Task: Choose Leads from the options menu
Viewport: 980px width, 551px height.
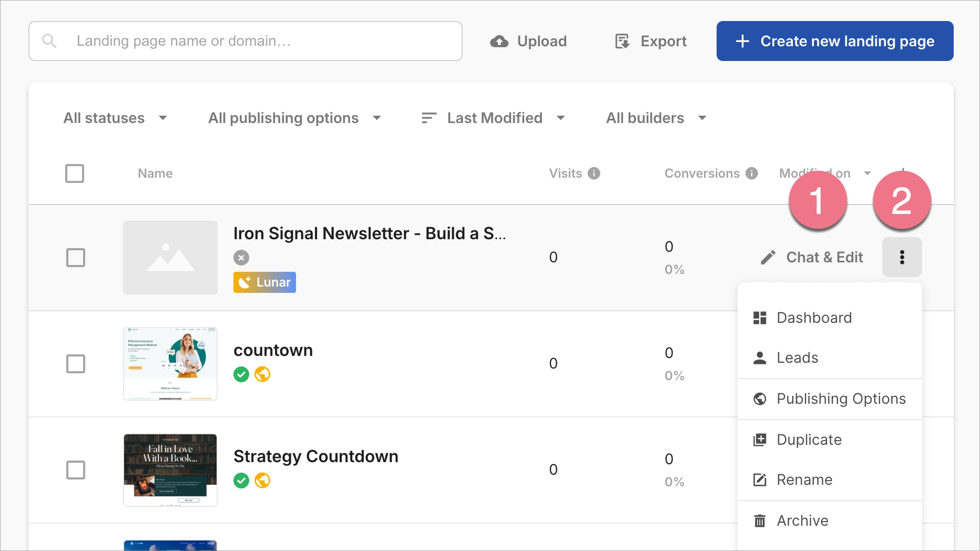Action: (830, 358)
